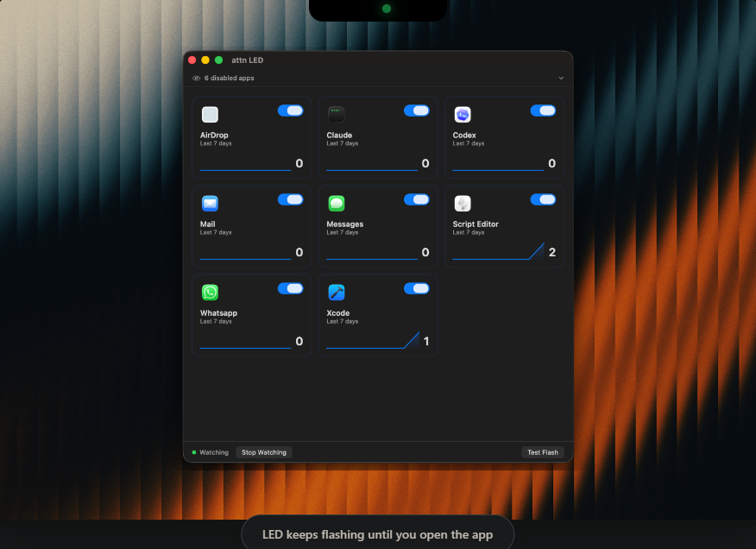Image resolution: width=756 pixels, height=549 pixels.
Task: Toggle Mail watching off
Action: click(290, 199)
